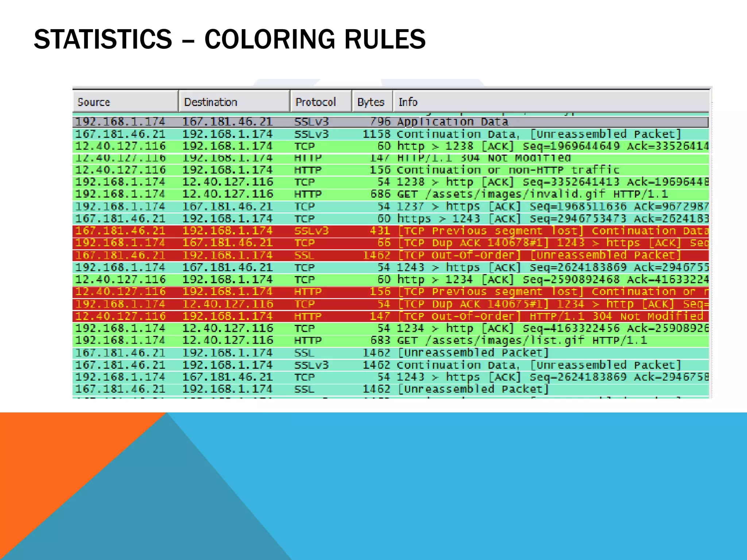The height and width of the screenshot is (560, 747).
Task: Select red SSL 1462 'TCP Out-Of-Order' row
Action: pyautogui.click(x=391, y=256)
